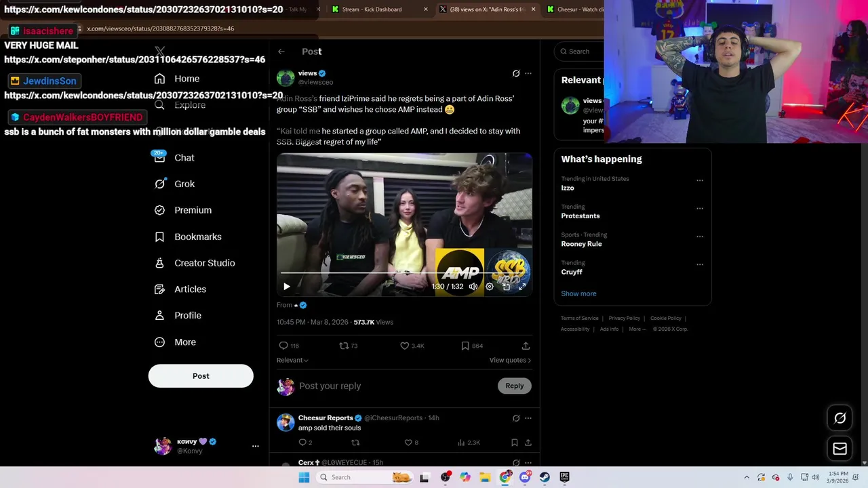Expand the Relevant replies sort dropdown

(292, 361)
